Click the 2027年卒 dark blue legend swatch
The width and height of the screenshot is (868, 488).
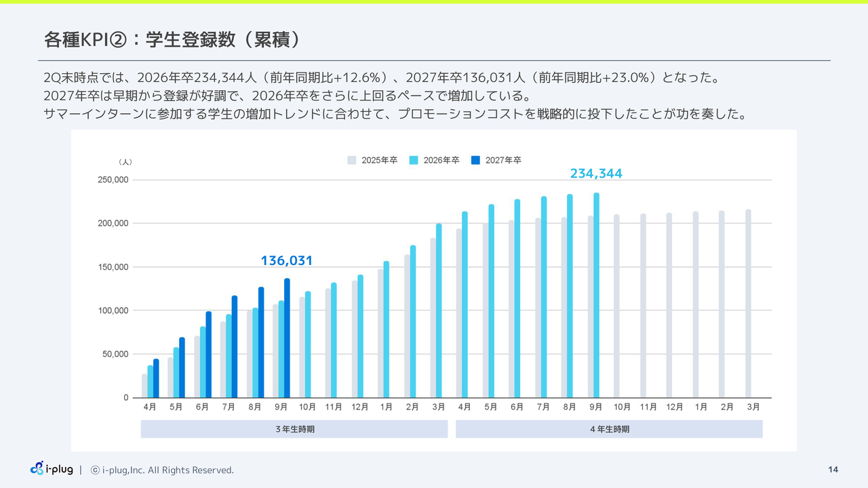click(x=475, y=160)
